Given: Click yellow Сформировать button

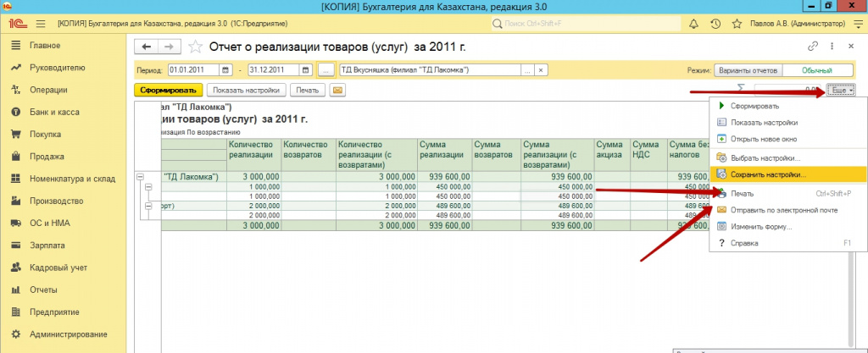Looking at the screenshot, I should click(x=169, y=90).
